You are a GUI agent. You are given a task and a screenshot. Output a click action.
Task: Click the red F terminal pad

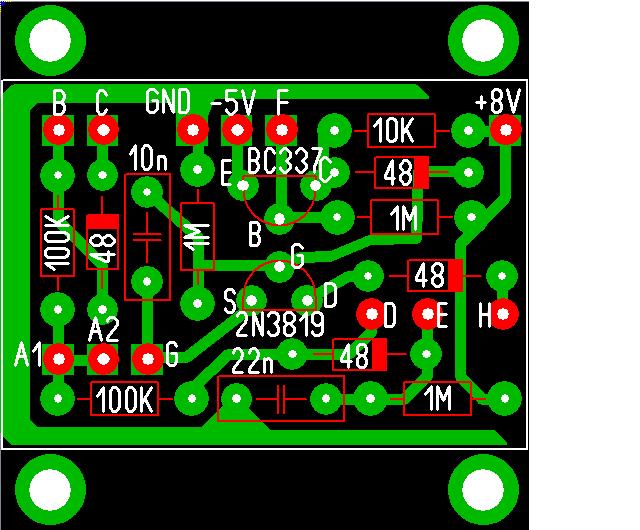pyautogui.click(x=281, y=130)
